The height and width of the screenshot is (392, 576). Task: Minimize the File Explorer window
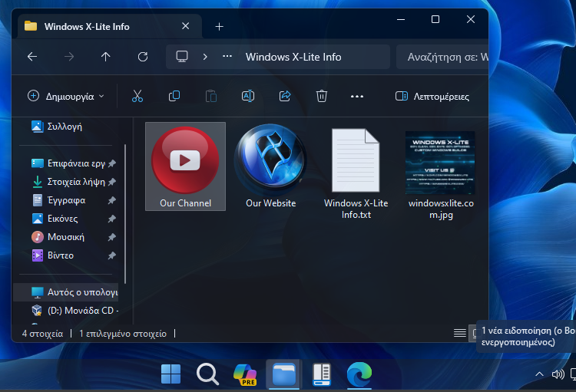tap(401, 19)
